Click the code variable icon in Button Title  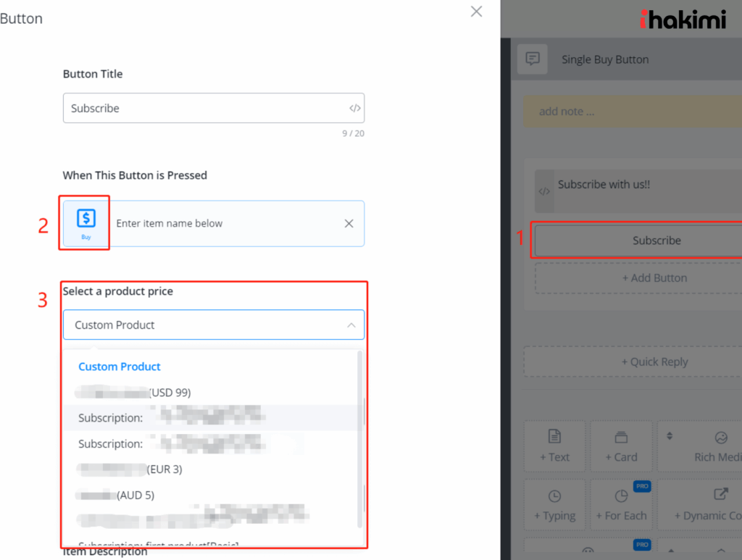[354, 109]
